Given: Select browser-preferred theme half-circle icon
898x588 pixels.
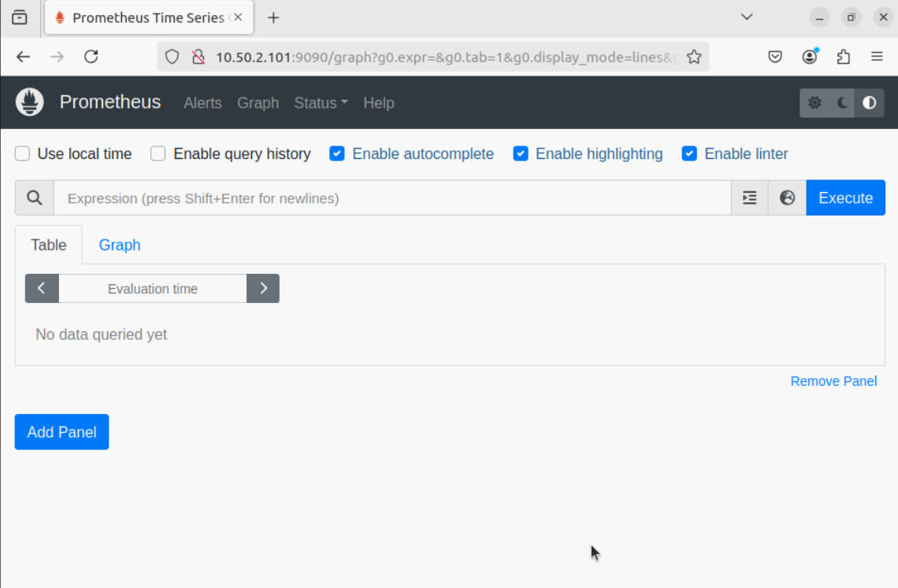Looking at the screenshot, I should 870,103.
